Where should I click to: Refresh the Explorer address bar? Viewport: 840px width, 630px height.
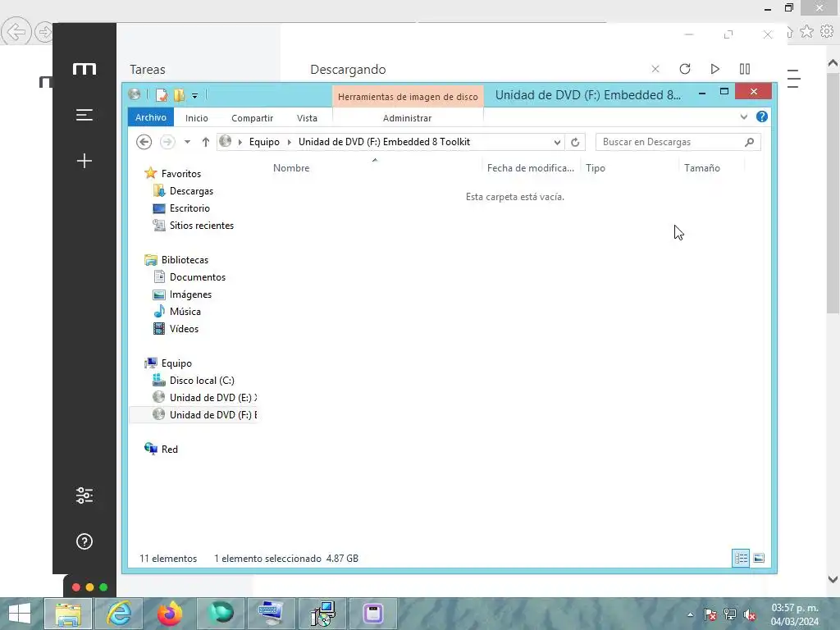coord(575,142)
